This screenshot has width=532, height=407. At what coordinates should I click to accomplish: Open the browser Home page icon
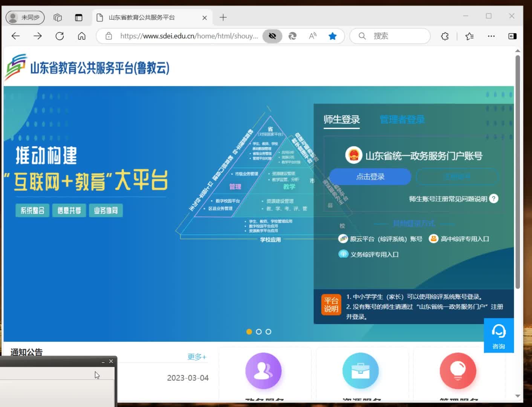point(82,36)
